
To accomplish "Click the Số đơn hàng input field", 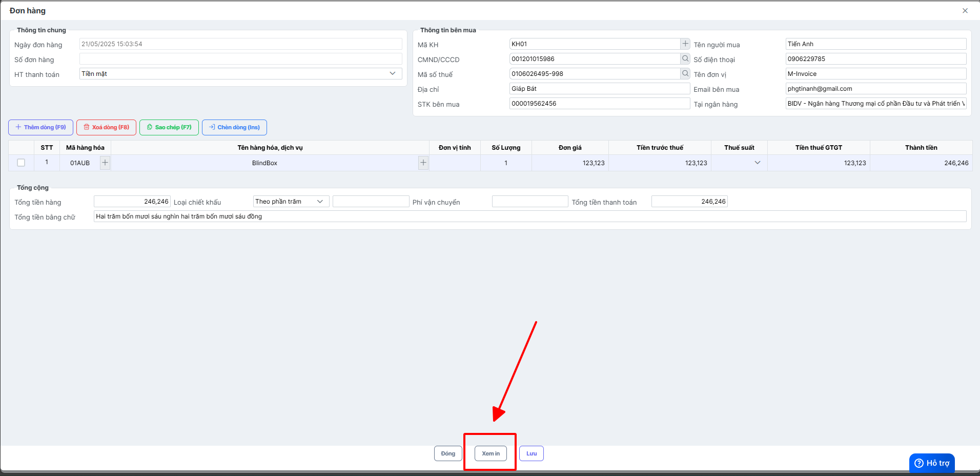I will [x=241, y=59].
